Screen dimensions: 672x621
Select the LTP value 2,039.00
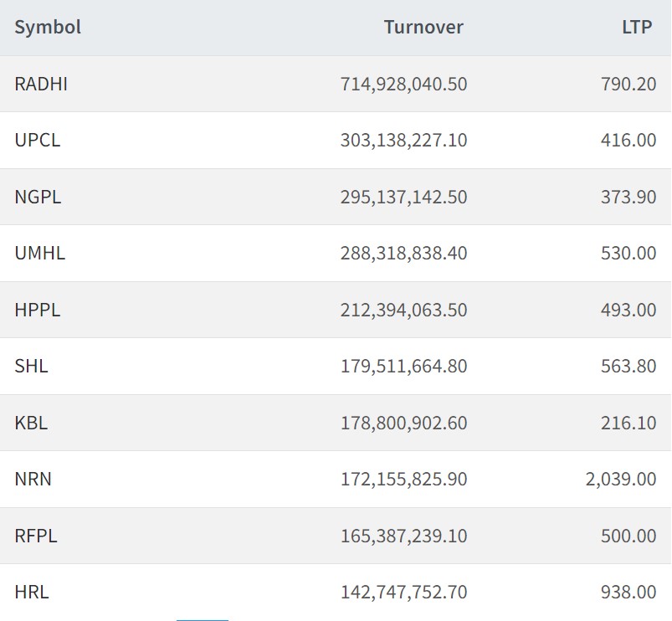pos(621,479)
